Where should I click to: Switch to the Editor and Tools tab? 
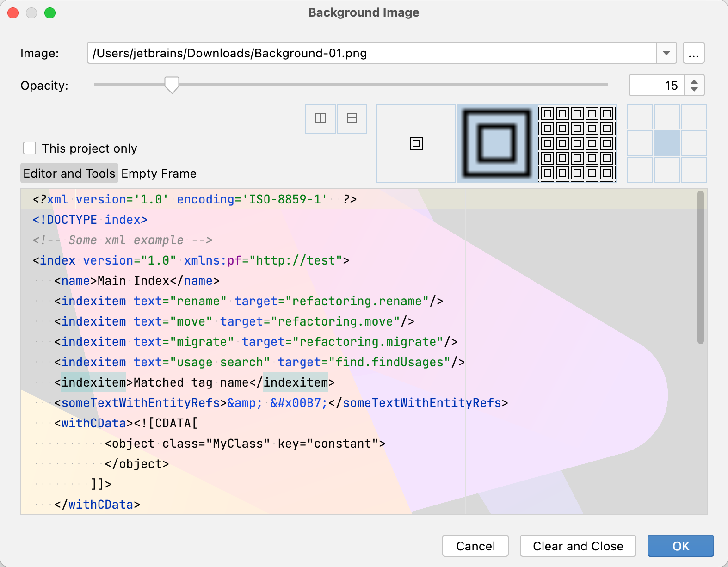(69, 173)
